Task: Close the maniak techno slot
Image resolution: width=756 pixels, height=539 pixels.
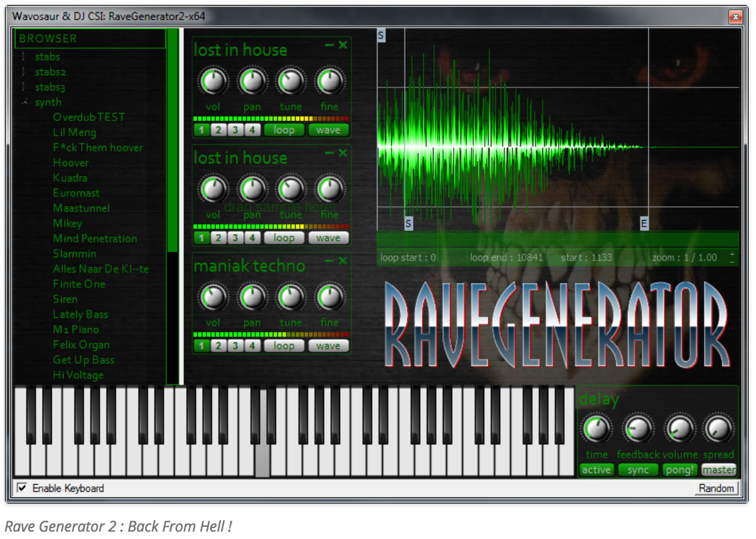Action: (x=343, y=261)
